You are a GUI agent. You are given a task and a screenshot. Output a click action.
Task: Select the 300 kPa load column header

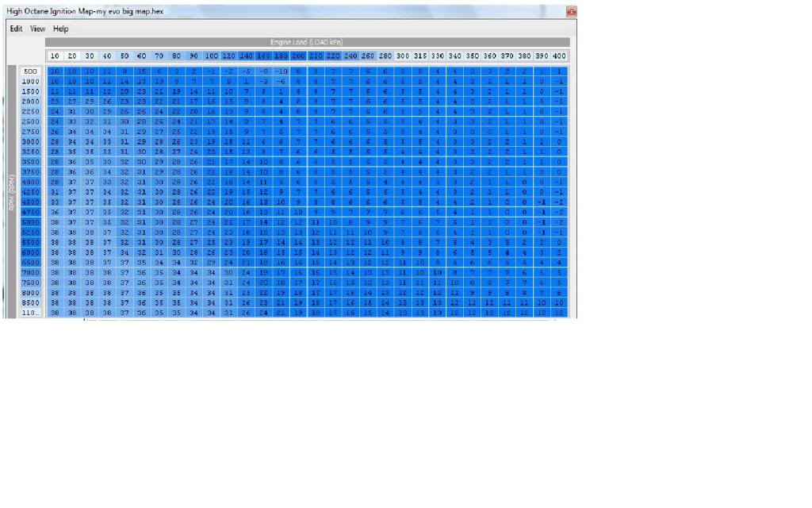pyautogui.click(x=402, y=56)
